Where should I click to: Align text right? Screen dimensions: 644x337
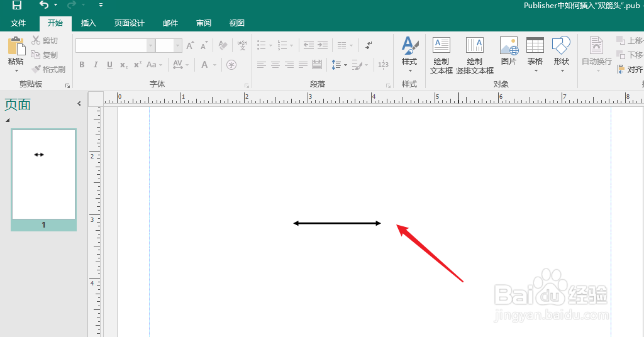(x=289, y=64)
